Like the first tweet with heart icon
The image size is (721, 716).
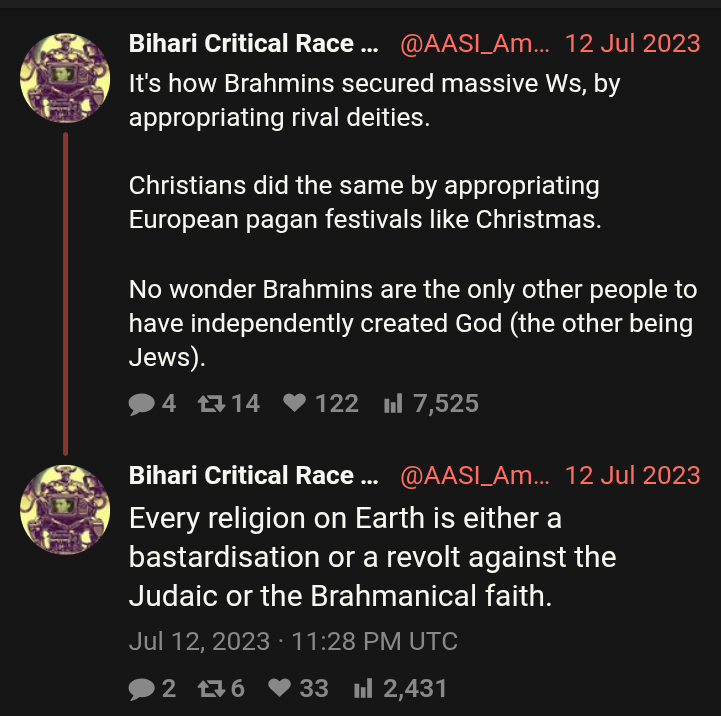294,404
